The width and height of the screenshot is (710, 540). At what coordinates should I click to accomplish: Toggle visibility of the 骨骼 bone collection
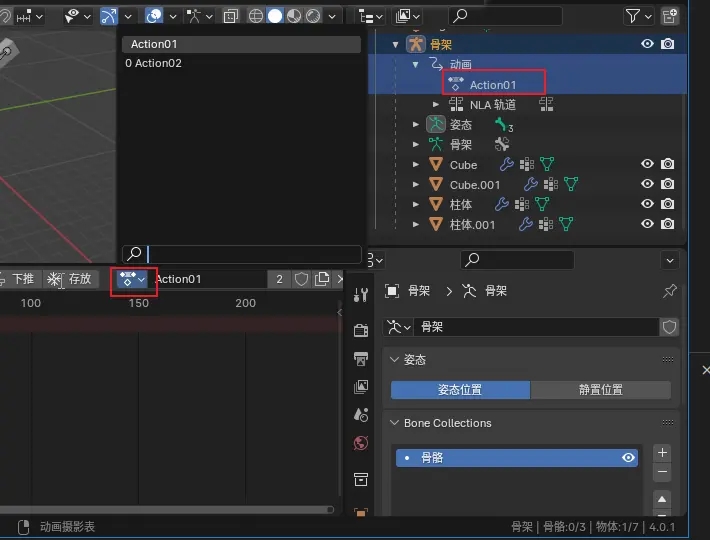628,457
